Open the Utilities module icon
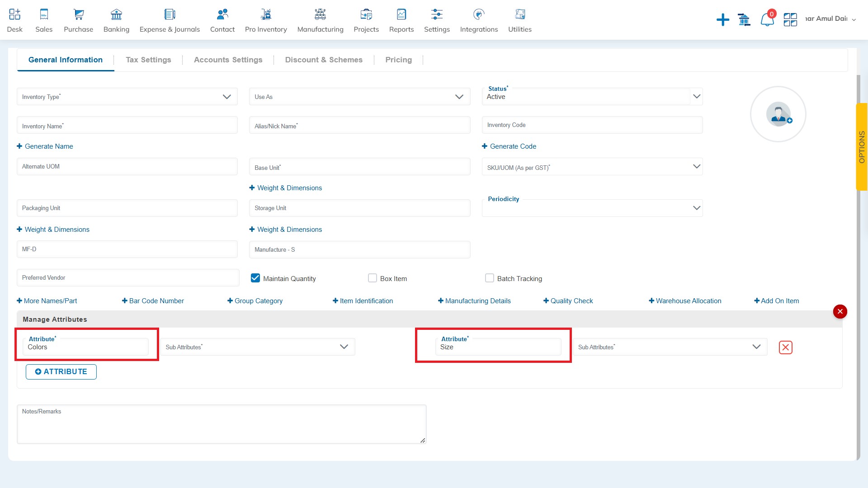 [520, 14]
